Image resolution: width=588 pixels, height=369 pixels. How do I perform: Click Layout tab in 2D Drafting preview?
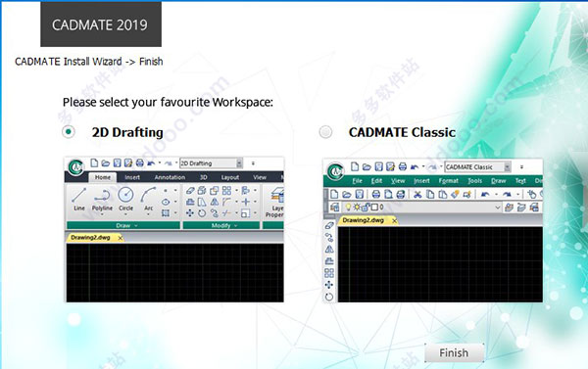tap(230, 177)
